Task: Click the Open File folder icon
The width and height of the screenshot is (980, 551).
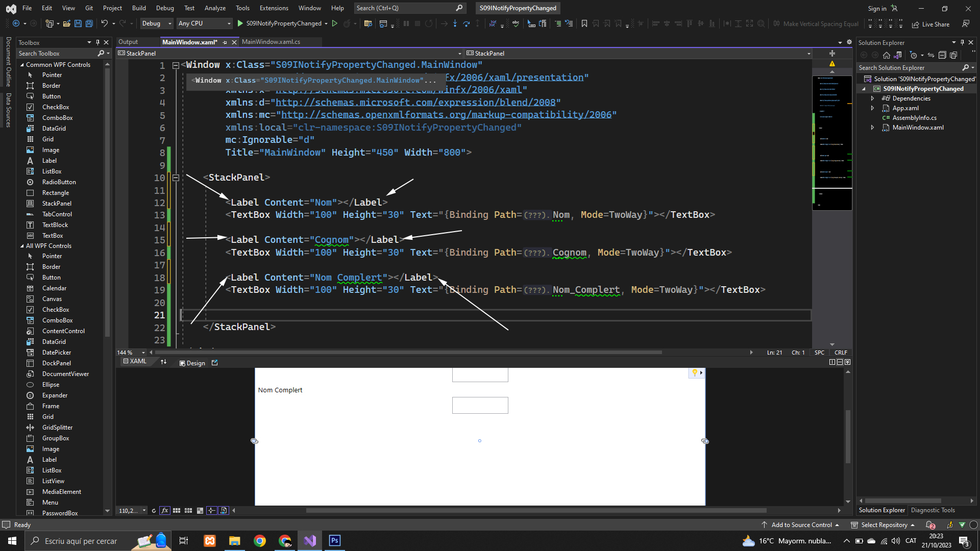Action: pyautogui.click(x=66, y=23)
